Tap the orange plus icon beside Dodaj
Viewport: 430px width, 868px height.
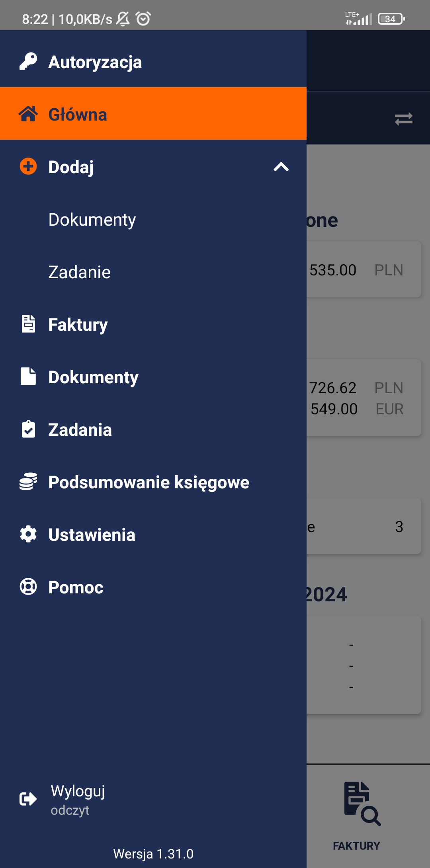(28, 166)
